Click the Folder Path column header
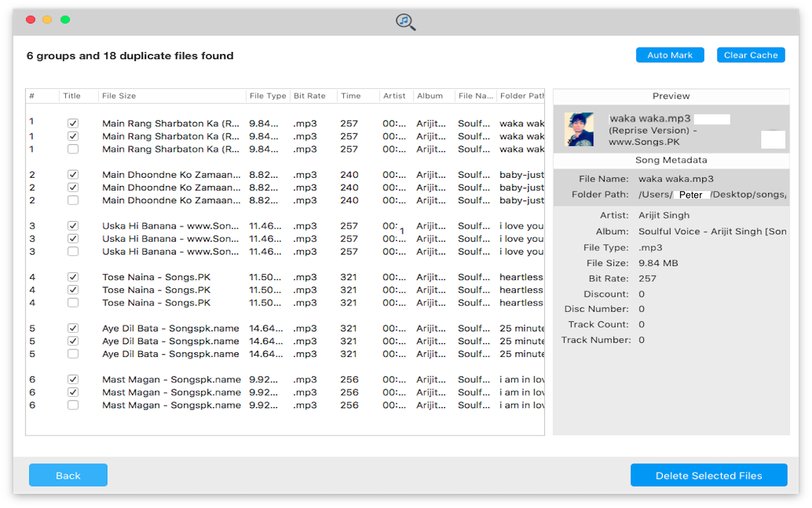 [521, 96]
